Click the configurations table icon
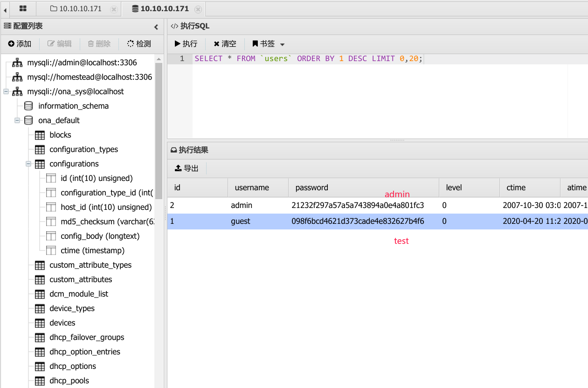The width and height of the screenshot is (588, 388). click(x=40, y=164)
